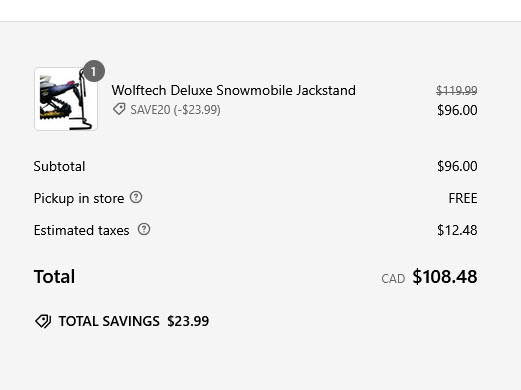The image size is (521, 390).
Task: Click the SAVE20 (-$23.99) discount code text
Action: coord(175,110)
